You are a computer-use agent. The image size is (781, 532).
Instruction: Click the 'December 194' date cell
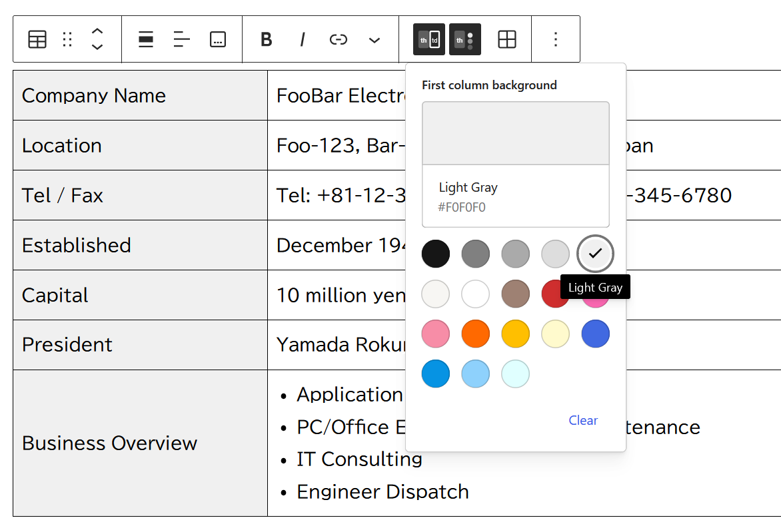click(x=341, y=245)
